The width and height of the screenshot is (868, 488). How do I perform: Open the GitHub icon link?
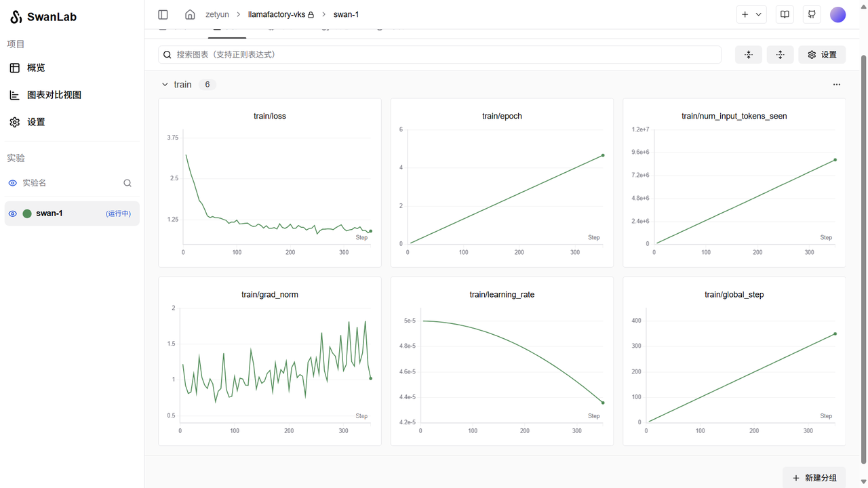pyautogui.click(x=812, y=14)
